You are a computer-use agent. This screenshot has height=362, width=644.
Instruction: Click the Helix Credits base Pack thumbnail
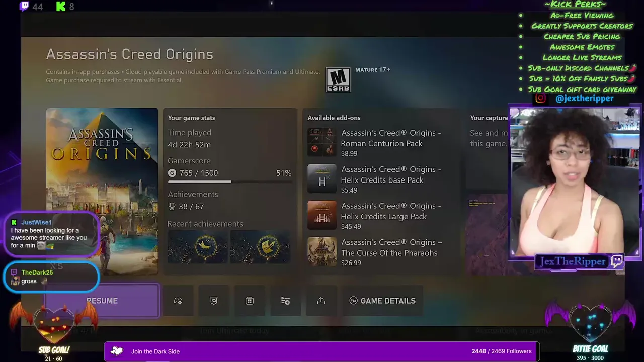click(x=322, y=179)
